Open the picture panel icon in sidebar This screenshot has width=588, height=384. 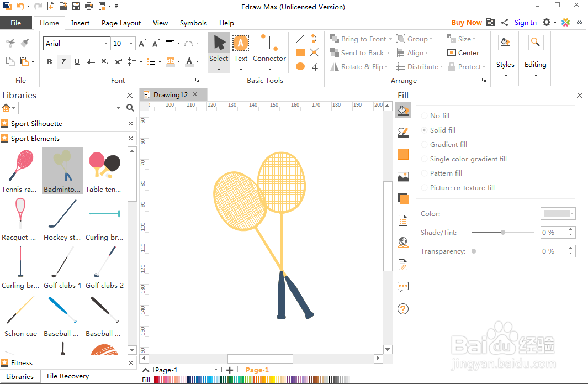click(x=403, y=176)
